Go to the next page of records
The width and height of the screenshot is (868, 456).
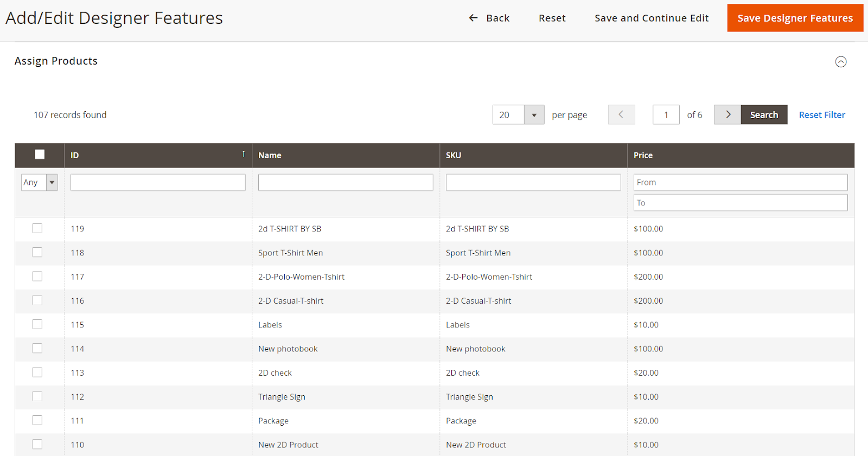[727, 114]
